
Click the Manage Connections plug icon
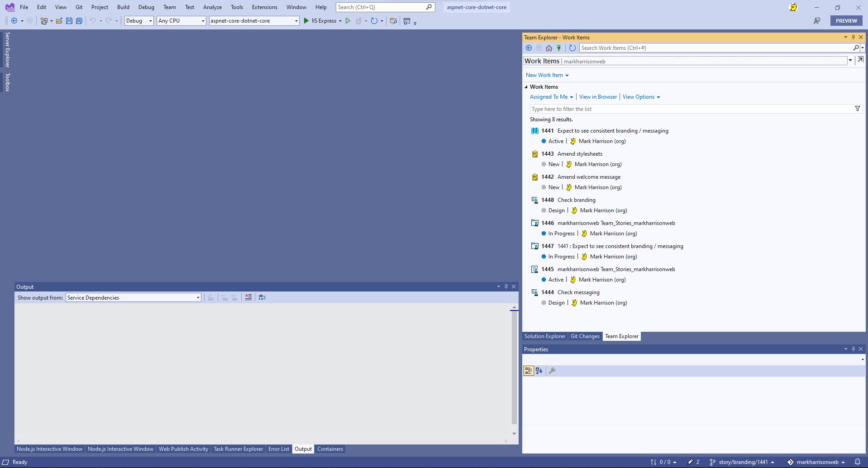pyautogui.click(x=559, y=48)
